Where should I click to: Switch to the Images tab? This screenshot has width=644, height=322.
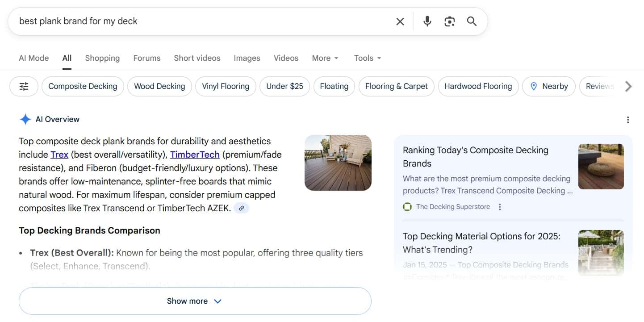[x=247, y=58]
